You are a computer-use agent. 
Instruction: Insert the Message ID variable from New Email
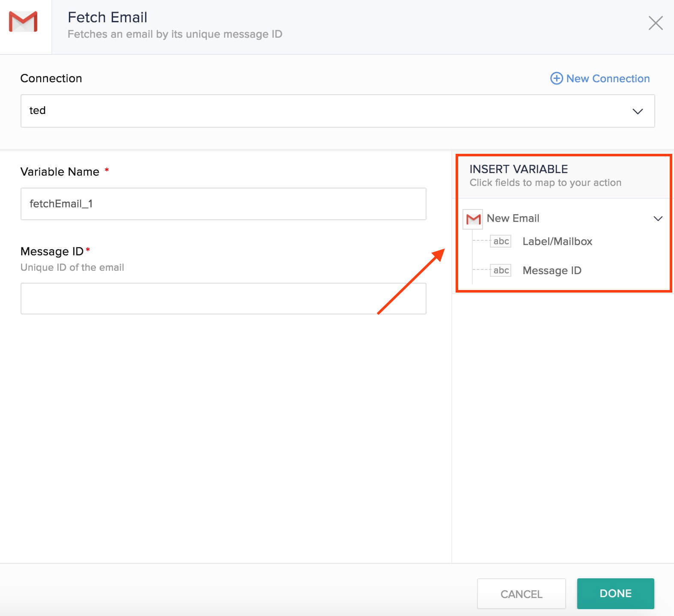pos(552,271)
